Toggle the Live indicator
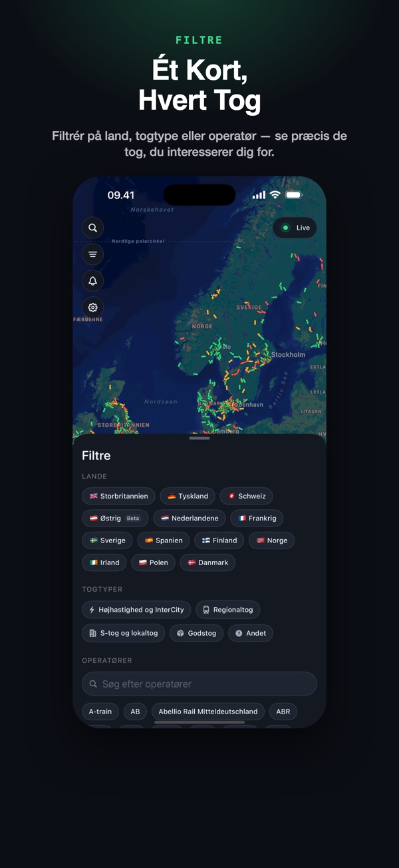 (x=295, y=228)
